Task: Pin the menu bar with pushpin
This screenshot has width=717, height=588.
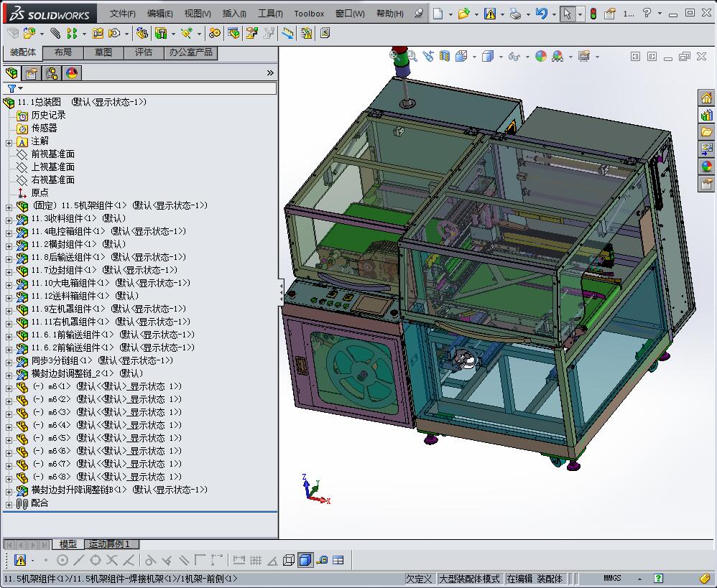Action: 418,13
